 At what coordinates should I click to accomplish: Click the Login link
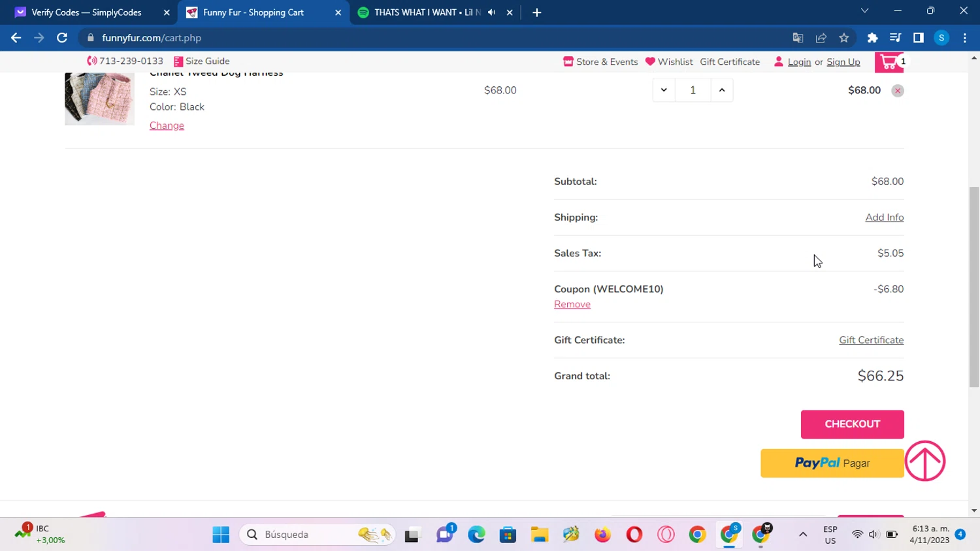pos(799,62)
